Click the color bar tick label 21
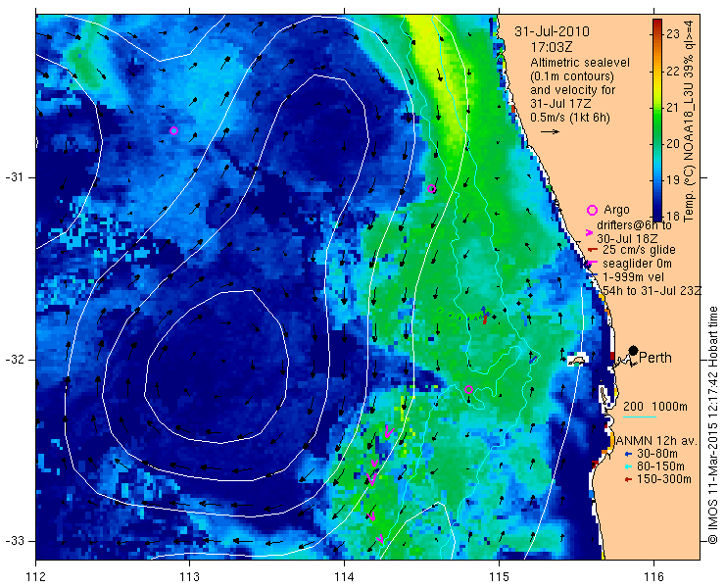 673,108
